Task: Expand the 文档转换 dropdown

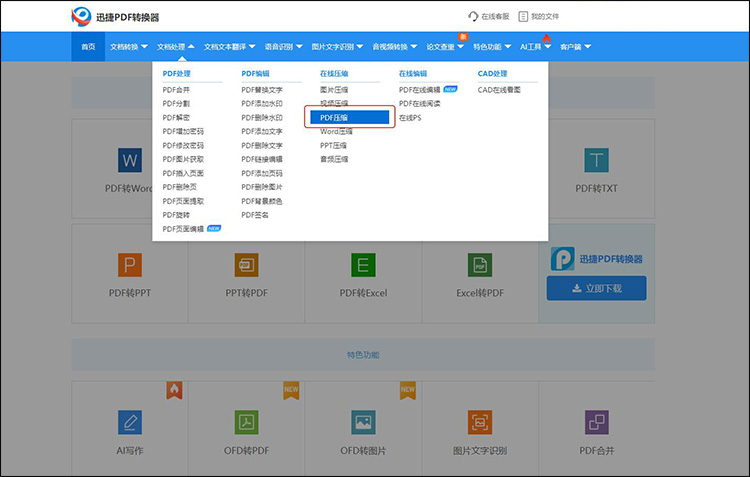Action: (x=129, y=46)
